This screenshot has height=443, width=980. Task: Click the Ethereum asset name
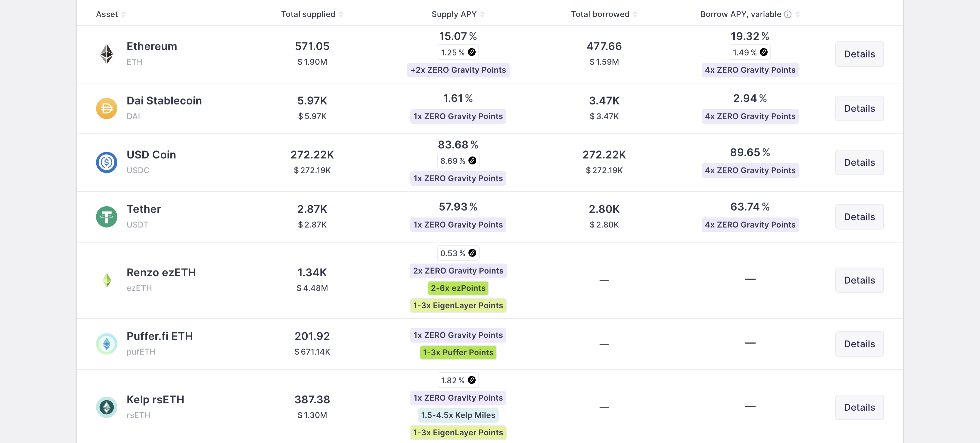[152, 46]
